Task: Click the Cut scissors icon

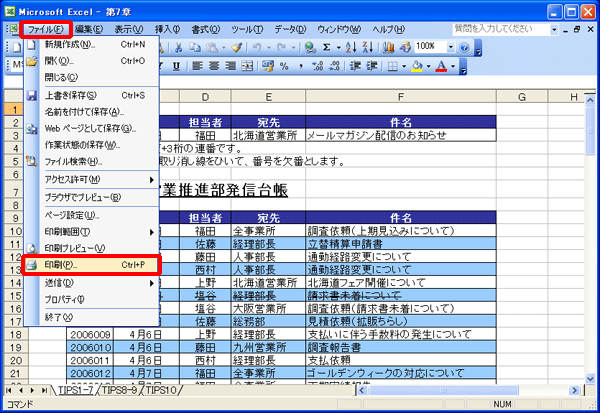Action: 178,47
